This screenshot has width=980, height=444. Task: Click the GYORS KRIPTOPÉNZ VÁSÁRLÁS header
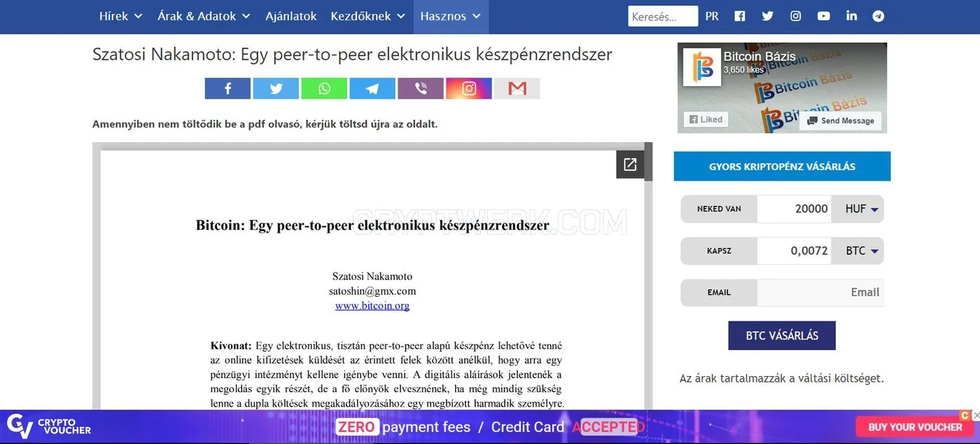(x=782, y=167)
